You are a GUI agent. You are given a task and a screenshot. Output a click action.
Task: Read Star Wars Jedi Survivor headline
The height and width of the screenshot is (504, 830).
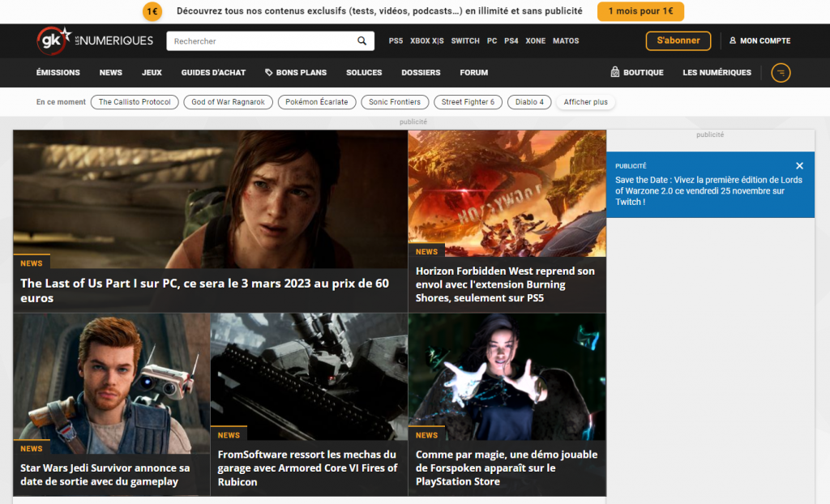(x=105, y=475)
